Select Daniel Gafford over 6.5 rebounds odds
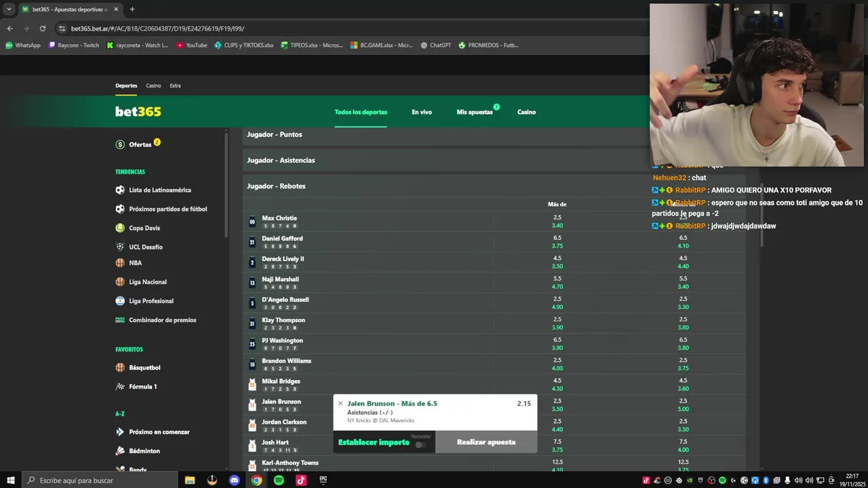Image resolution: width=868 pixels, height=488 pixels. tap(557, 242)
